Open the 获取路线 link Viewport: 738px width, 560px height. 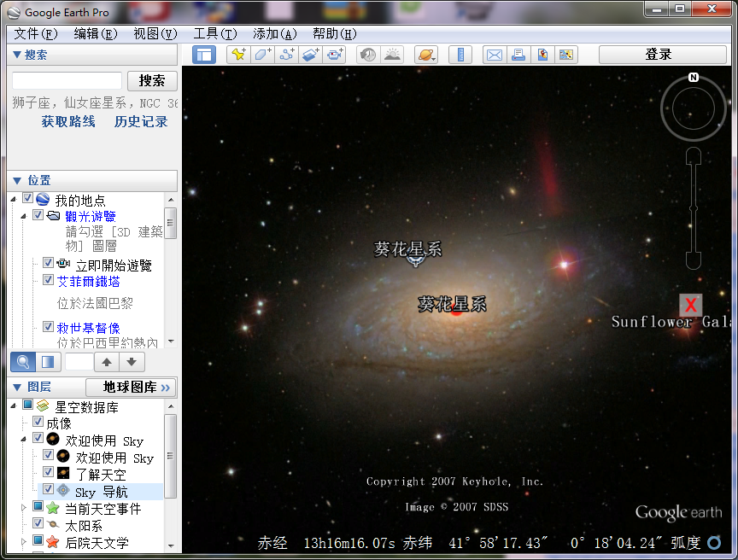point(68,122)
